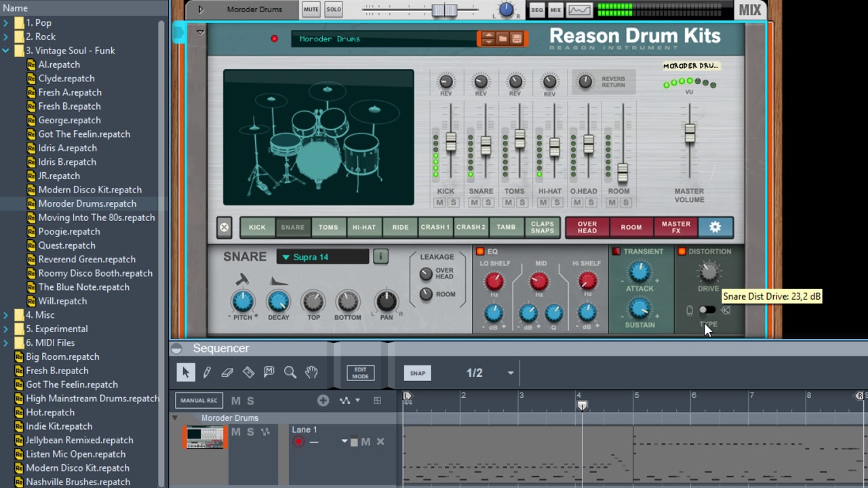Image resolution: width=868 pixels, height=488 pixels.
Task: Expand the 1. Pop folder
Action: click(x=6, y=22)
